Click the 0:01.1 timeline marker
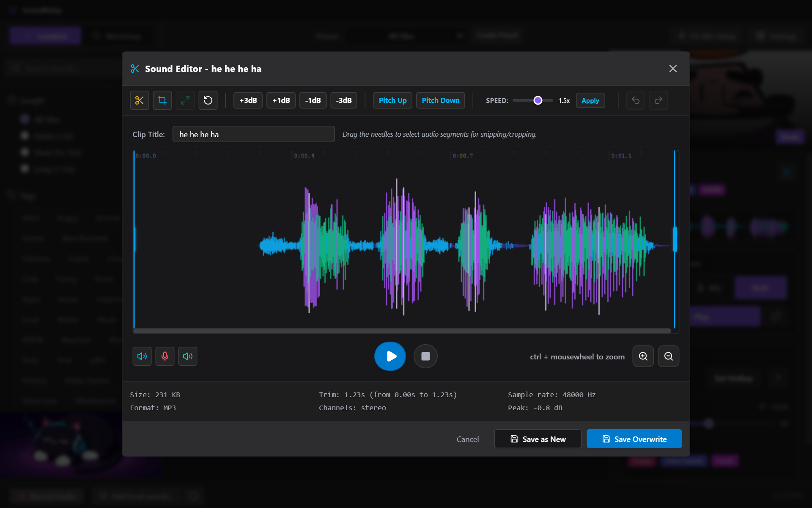The height and width of the screenshot is (508, 812). pyautogui.click(x=621, y=156)
